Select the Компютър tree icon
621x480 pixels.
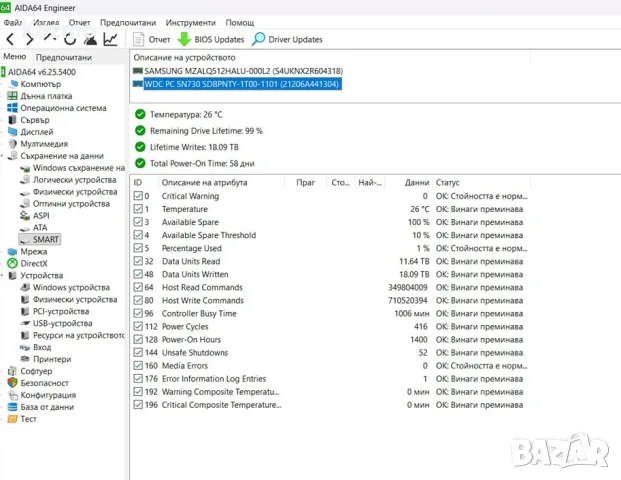click(x=13, y=84)
